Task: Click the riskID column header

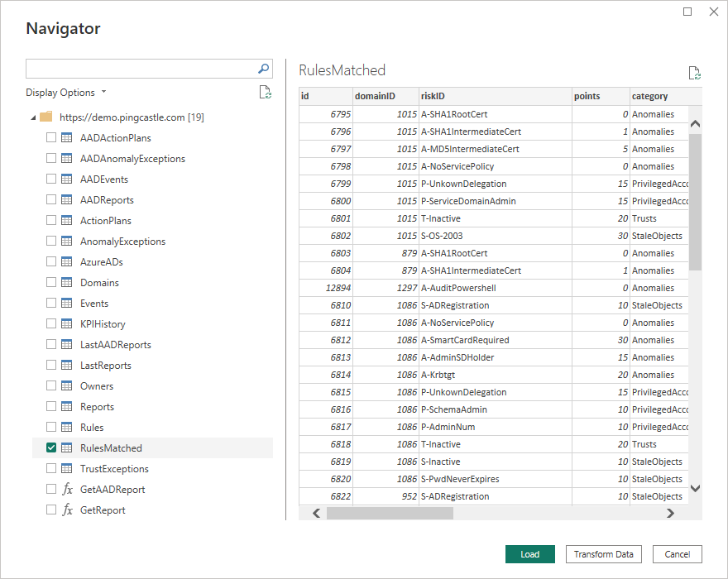Action: [496, 96]
